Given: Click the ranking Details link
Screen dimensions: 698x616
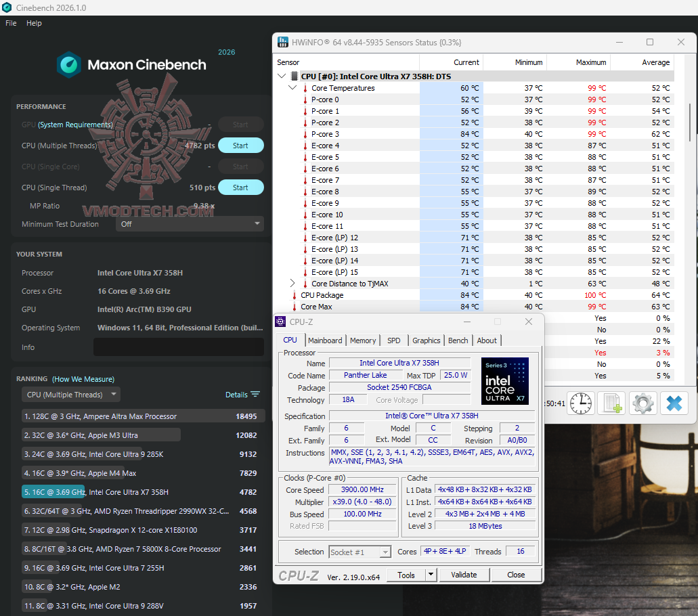Looking at the screenshot, I should (236, 395).
